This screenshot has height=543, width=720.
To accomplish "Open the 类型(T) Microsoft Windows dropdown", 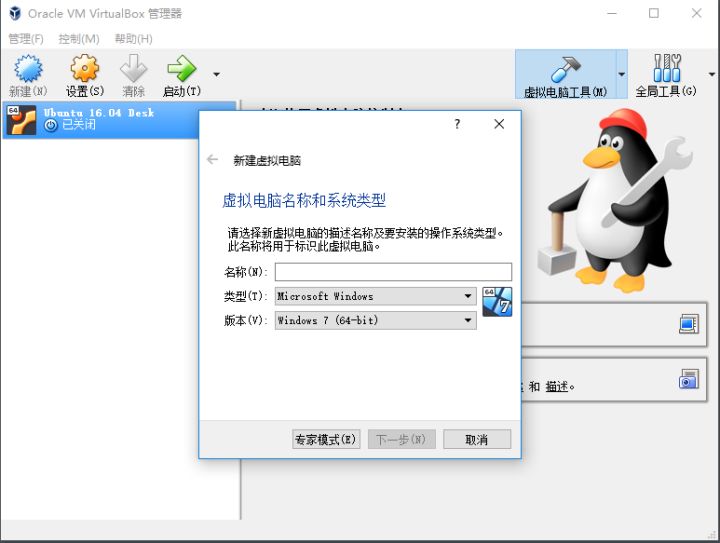I will point(376,296).
